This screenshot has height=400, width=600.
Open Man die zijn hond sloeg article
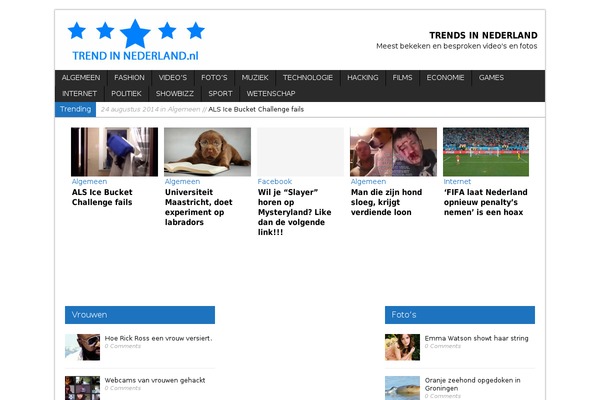[386, 202]
